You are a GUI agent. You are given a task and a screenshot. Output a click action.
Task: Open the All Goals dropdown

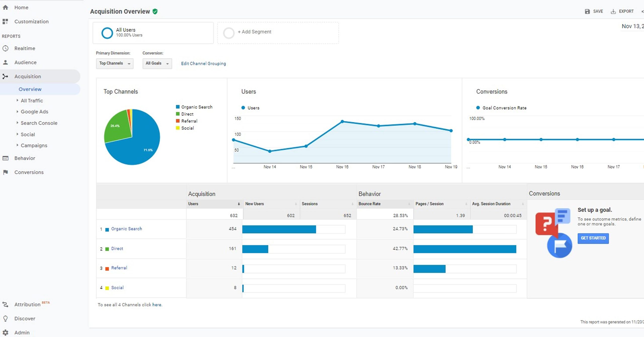[x=157, y=63]
